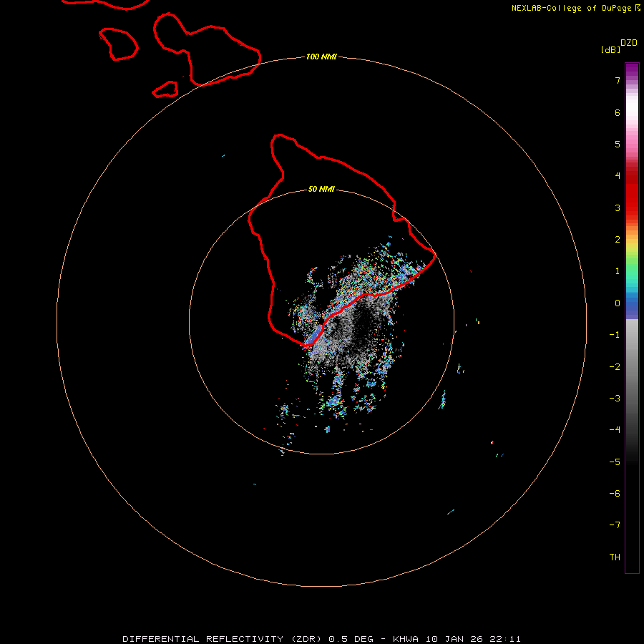Select the 3 value on the dB scale
This screenshot has width=644, height=644.
click(618, 208)
